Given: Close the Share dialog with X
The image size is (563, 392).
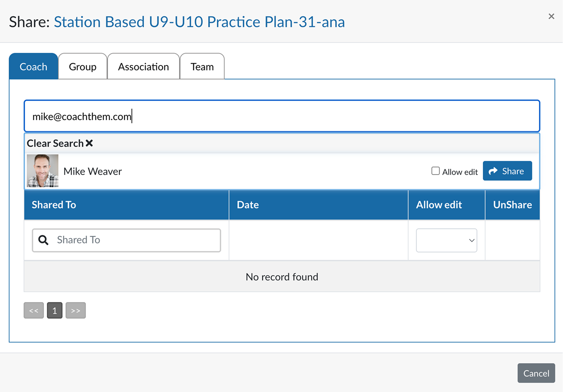Looking at the screenshot, I should click(x=551, y=16).
